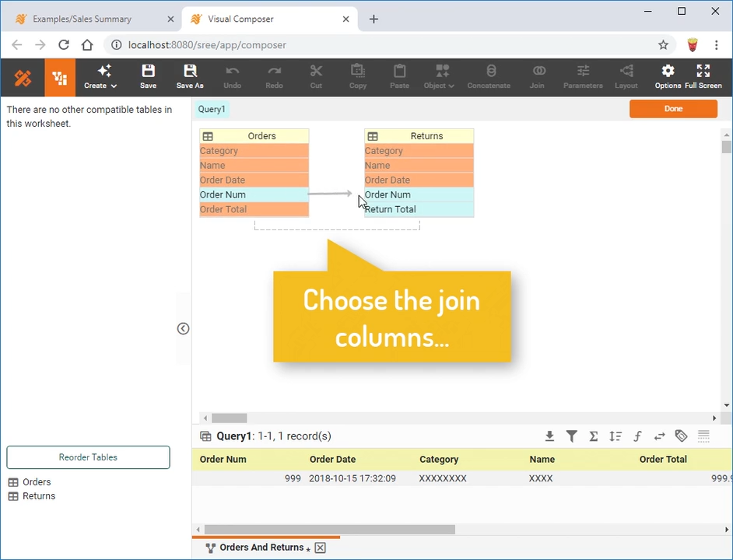This screenshot has width=733, height=560.
Task: Open the Object dropdown in toolbar
Action: click(440, 76)
